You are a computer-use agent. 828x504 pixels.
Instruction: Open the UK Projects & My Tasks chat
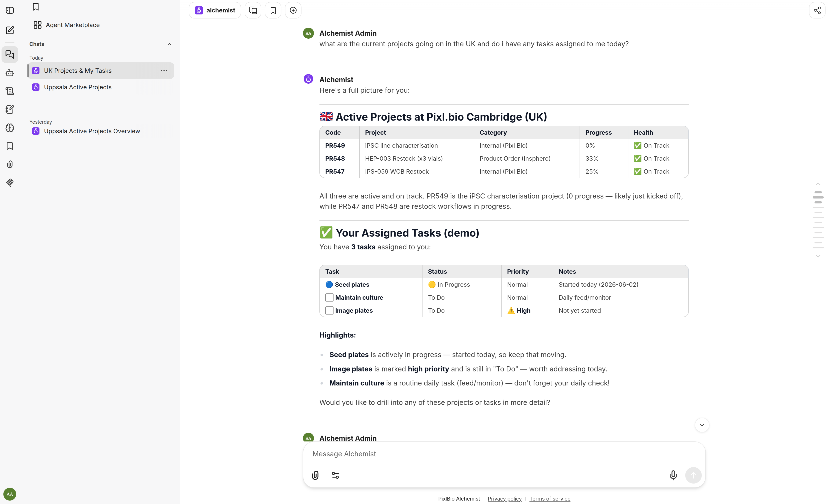pyautogui.click(x=101, y=70)
